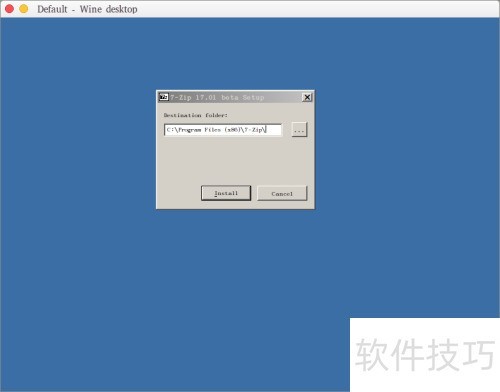Screen dimensions: 500x392
Task: Click the 7-Zip icon in dialog title bar
Action: click(164, 97)
